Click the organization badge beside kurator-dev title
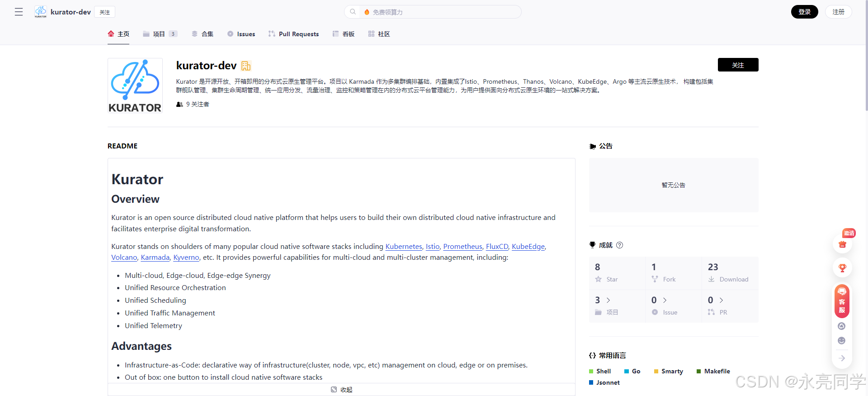Viewport: 868px width, 396px height. [x=246, y=66]
